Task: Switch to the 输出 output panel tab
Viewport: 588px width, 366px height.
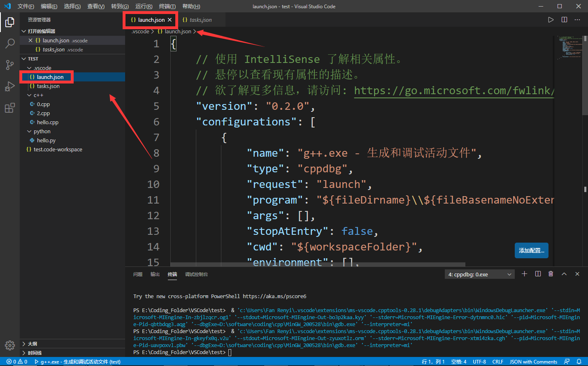Action: coord(155,274)
